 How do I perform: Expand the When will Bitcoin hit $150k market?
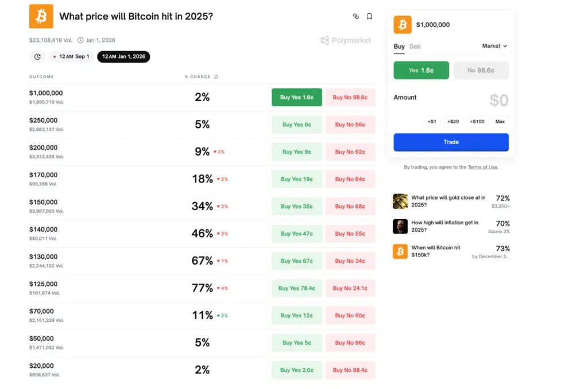tap(454, 251)
